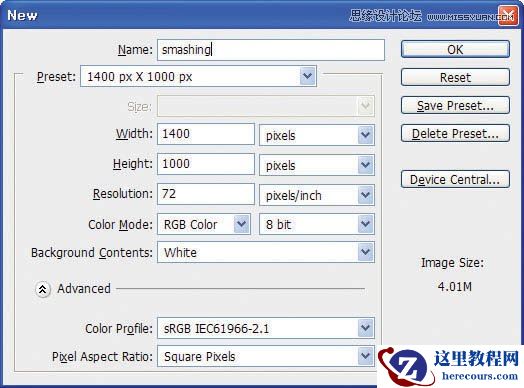Open the Background Contents dropdown

click(266, 252)
